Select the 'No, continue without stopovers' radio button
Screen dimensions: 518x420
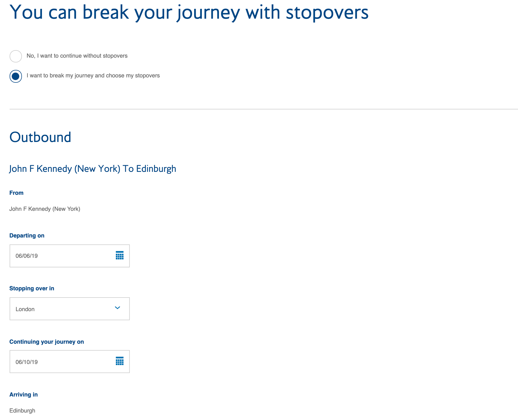coord(16,56)
